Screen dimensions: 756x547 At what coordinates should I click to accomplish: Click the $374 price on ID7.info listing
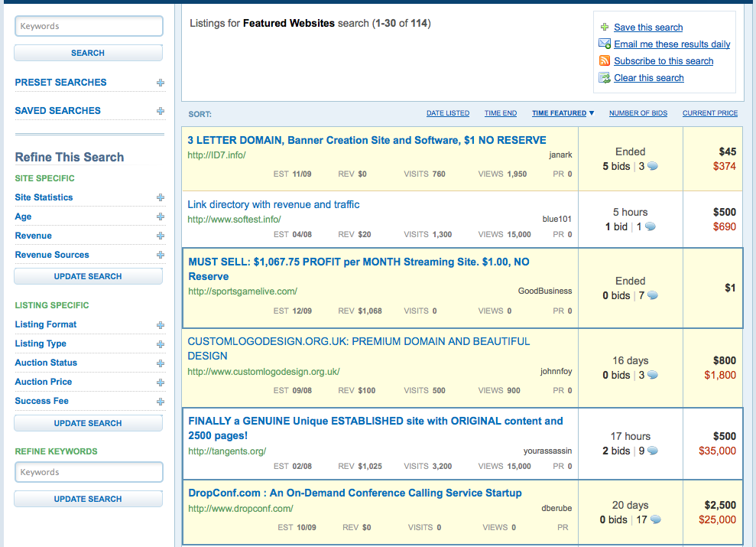click(724, 167)
